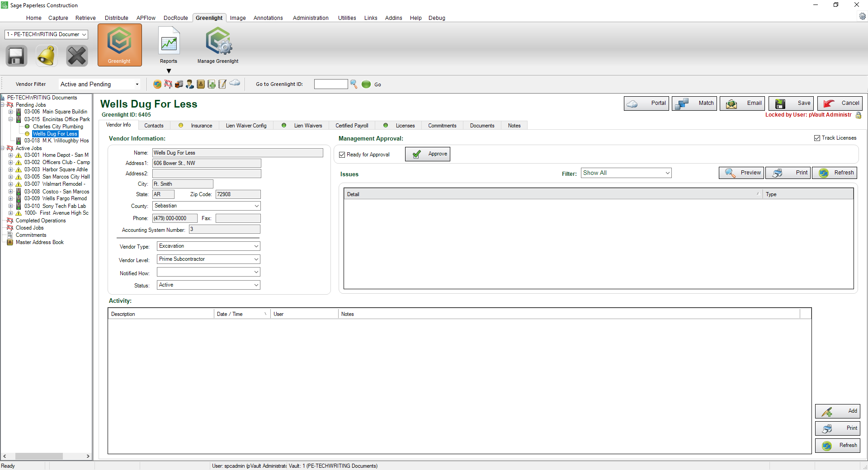This screenshot has width=868, height=470.
Task: Open the Notified How dropdown
Action: point(208,272)
